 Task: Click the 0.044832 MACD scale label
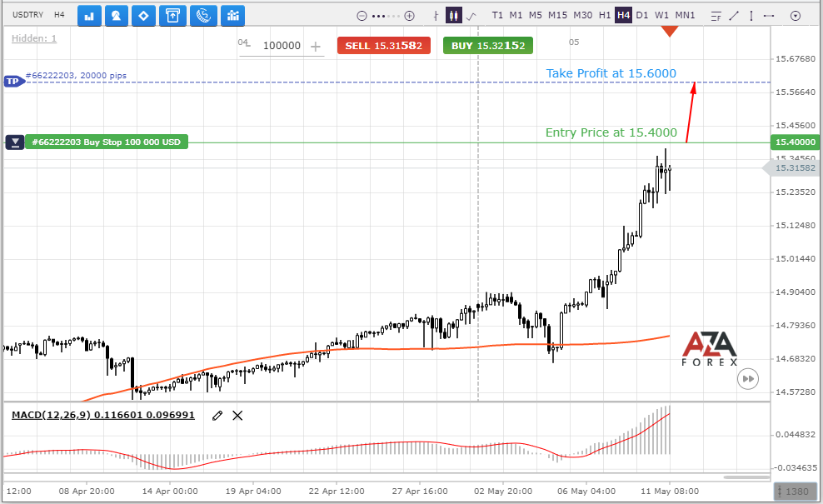click(796, 434)
